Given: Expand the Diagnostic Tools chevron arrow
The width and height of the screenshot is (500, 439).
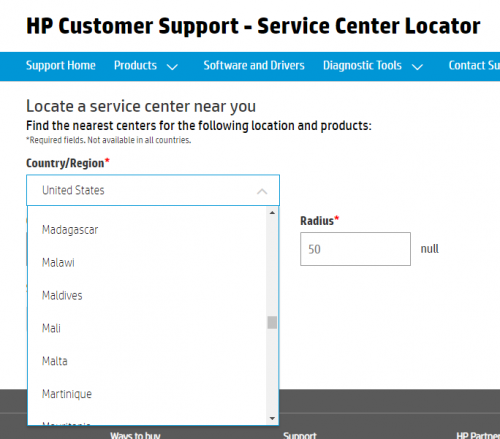Looking at the screenshot, I should pyautogui.click(x=417, y=67).
